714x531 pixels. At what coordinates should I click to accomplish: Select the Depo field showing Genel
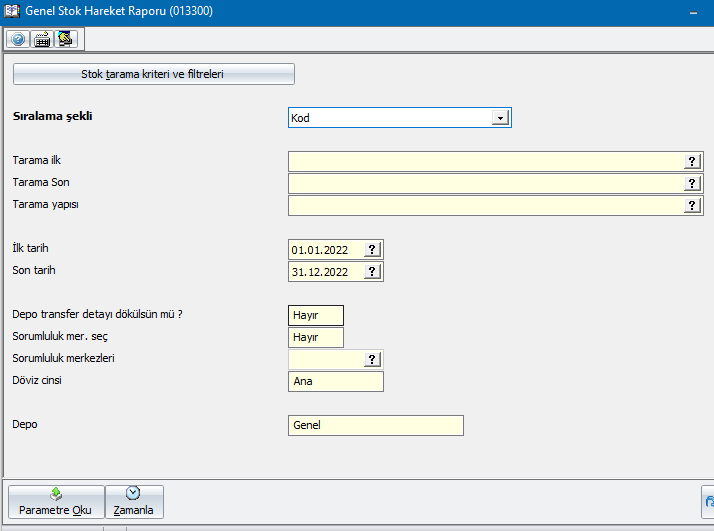pyautogui.click(x=375, y=425)
